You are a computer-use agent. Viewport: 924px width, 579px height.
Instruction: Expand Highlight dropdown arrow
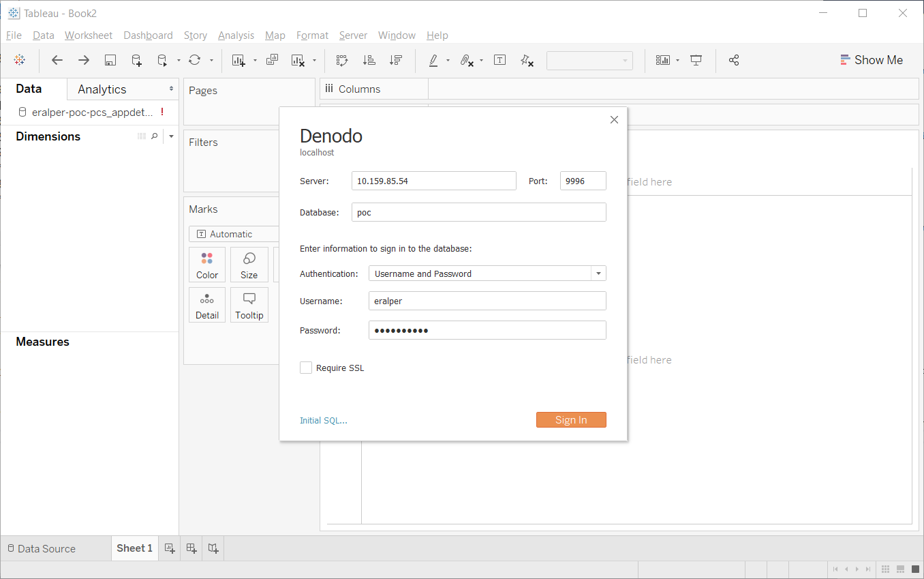point(448,60)
